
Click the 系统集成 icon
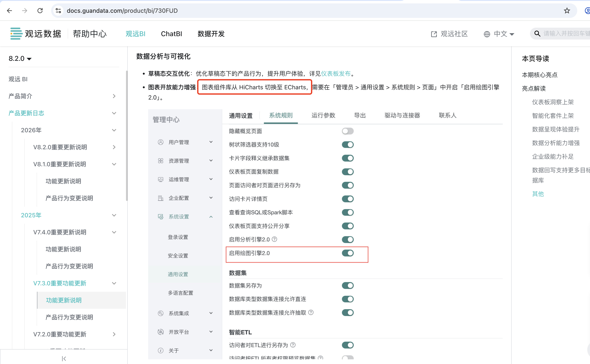pyautogui.click(x=160, y=313)
